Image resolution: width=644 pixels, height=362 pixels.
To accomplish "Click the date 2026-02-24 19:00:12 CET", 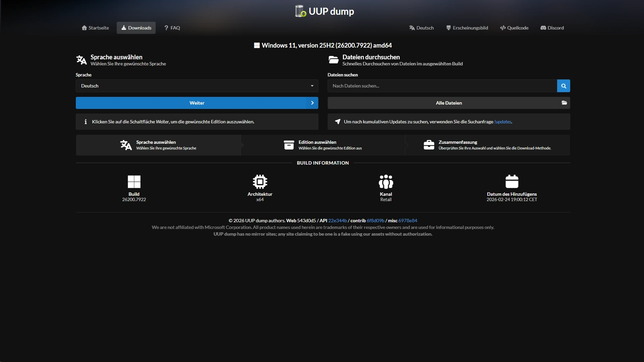I will (512, 199).
